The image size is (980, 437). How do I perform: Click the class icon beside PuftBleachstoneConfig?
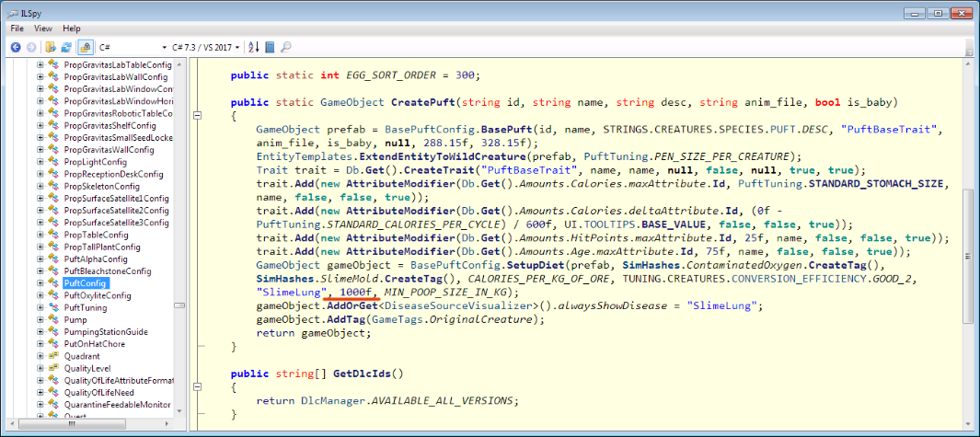54,270
